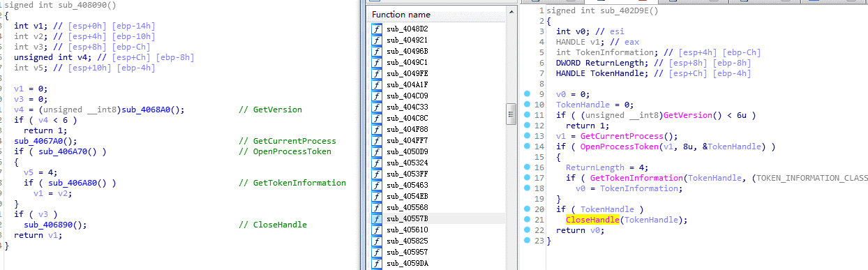Toggle breakpoint dot on line 10
The height and width of the screenshot is (270, 868).
527,104
